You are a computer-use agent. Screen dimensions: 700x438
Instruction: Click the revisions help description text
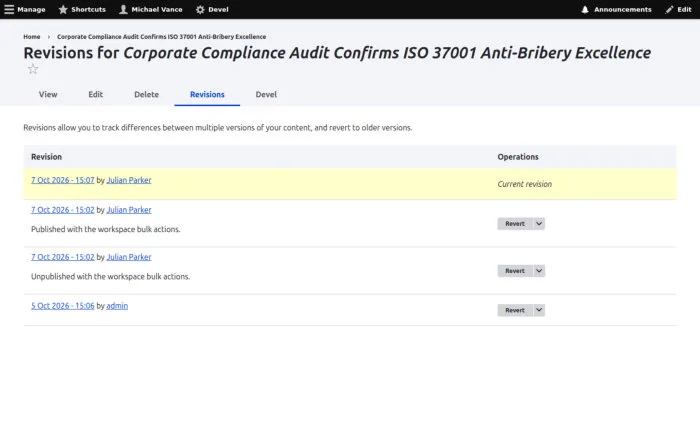[x=218, y=128]
